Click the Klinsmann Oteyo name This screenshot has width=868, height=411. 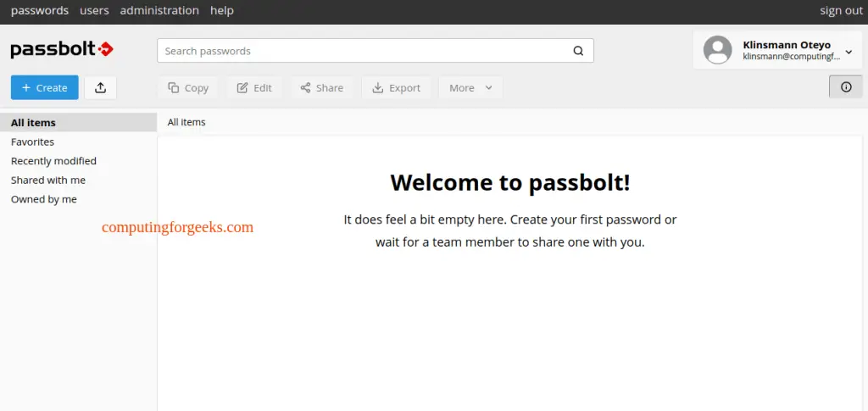pos(787,45)
